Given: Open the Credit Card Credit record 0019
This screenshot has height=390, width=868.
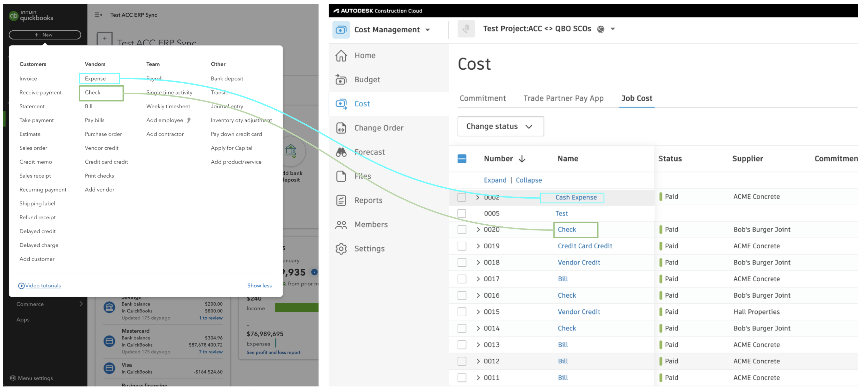Looking at the screenshot, I should [585, 246].
